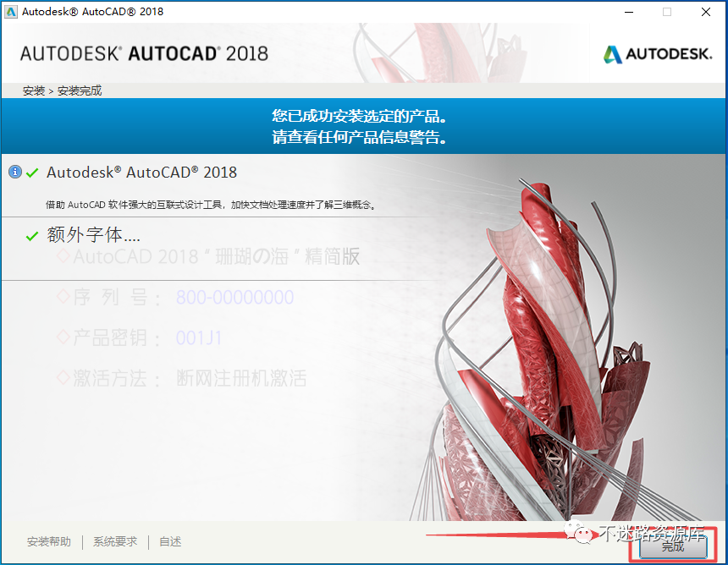Click the green checkmark next to 额外字体
The width and height of the screenshot is (728, 565).
click(x=32, y=236)
